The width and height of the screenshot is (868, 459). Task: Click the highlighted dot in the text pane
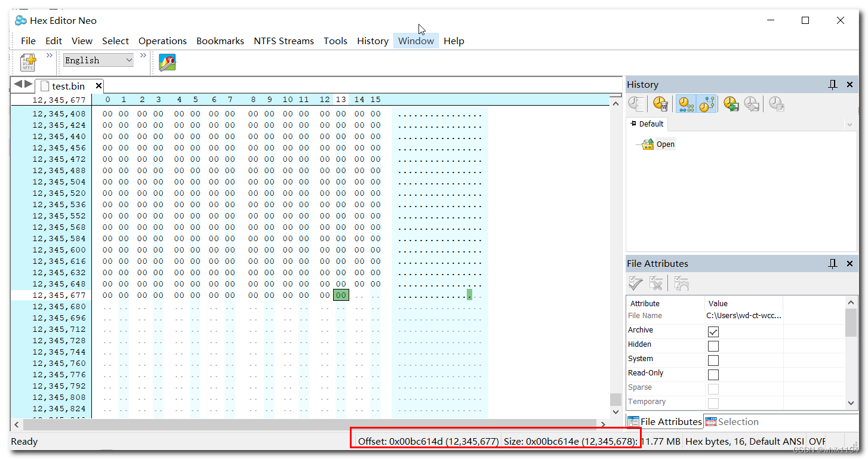click(x=470, y=295)
